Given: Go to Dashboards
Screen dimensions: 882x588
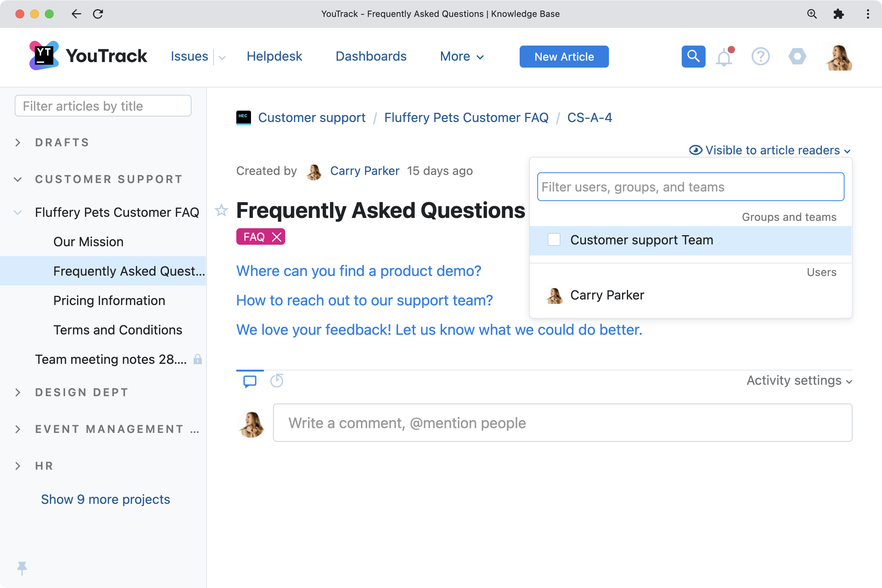Looking at the screenshot, I should tap(371, 56).
